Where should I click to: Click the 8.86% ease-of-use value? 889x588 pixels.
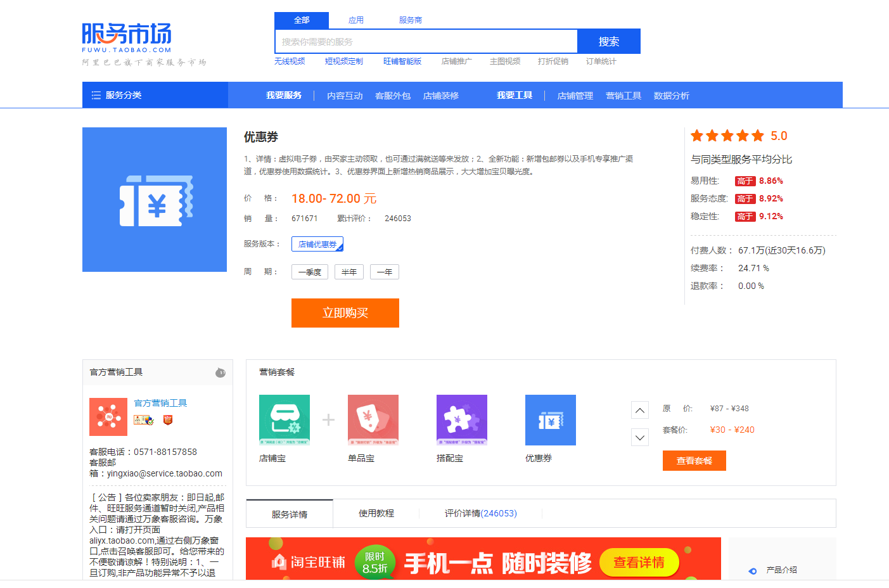click(x=771, y=181)
